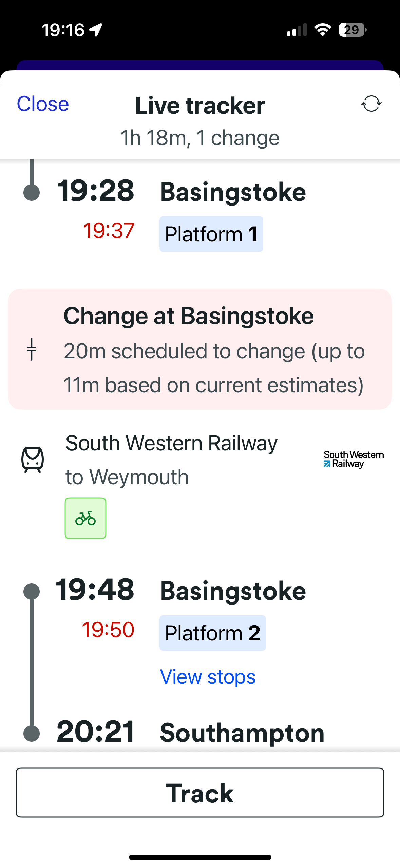This screenshot has height=868, width=400.
Task: Tap the South Western Railway logo
Action: 354,459
